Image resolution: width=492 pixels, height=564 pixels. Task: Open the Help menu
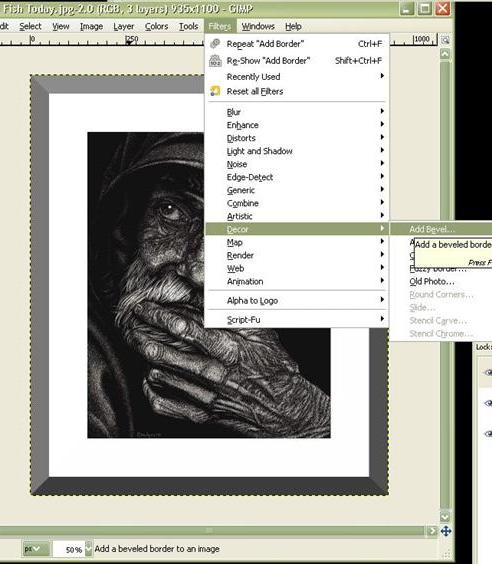(293, 26)
